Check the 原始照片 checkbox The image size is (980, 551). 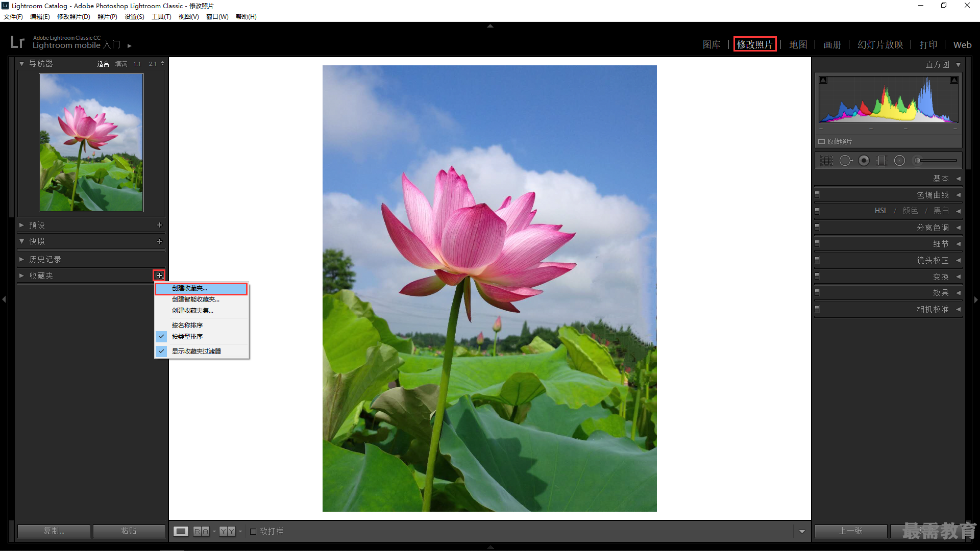click(x=822, y=141)
